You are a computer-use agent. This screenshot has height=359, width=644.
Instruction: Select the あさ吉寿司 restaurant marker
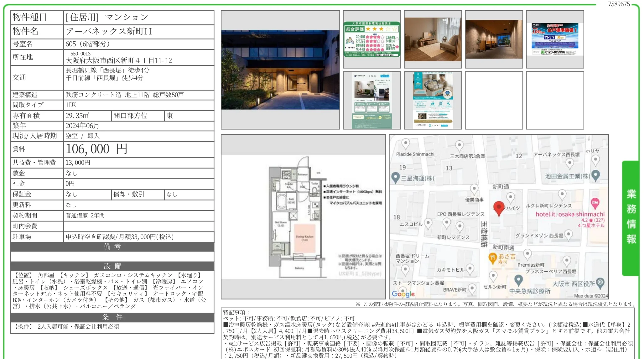coord(493,258)
